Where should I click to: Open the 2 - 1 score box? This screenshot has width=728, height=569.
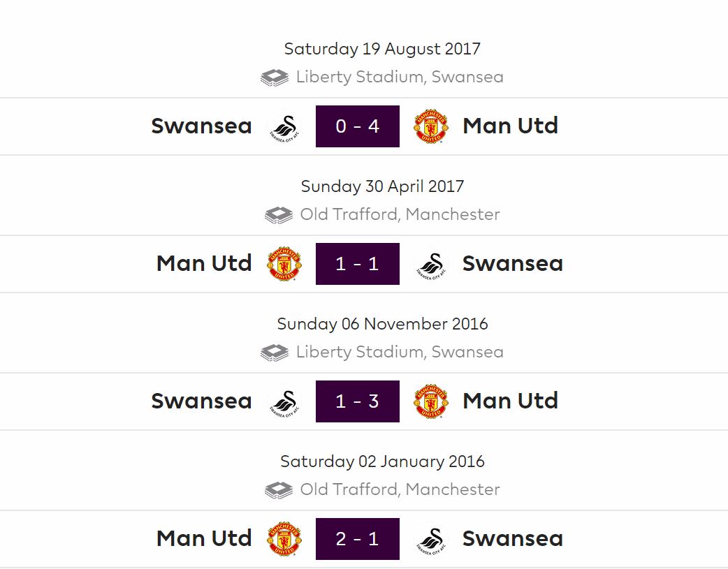[x=358, y=539]
